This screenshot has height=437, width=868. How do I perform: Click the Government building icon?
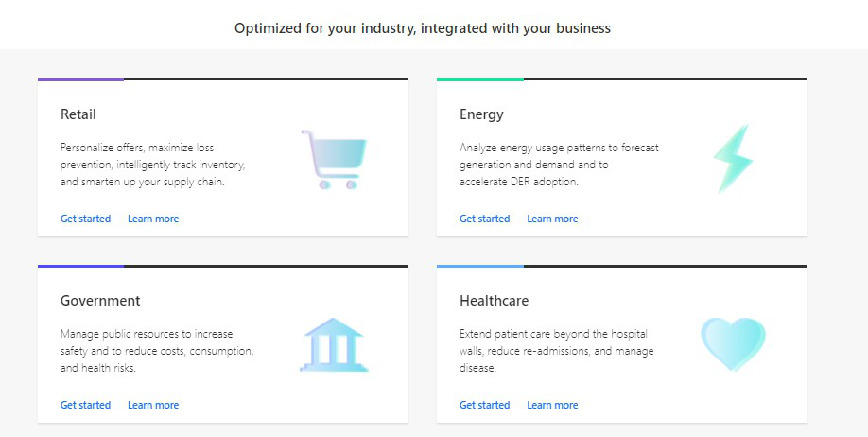(334, 345)
